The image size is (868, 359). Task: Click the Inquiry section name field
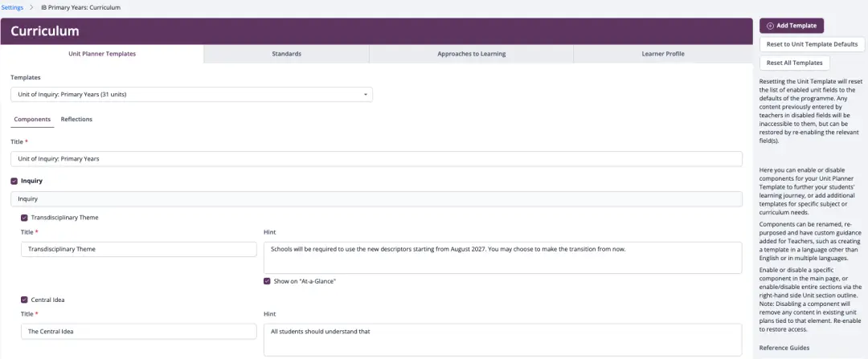point(376,198)
